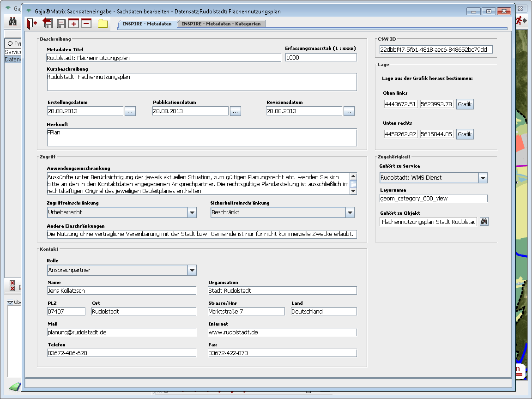Screen dimensions: 532x399
Task: Click the exit door icon in toolbar
Action: (32, 24)
